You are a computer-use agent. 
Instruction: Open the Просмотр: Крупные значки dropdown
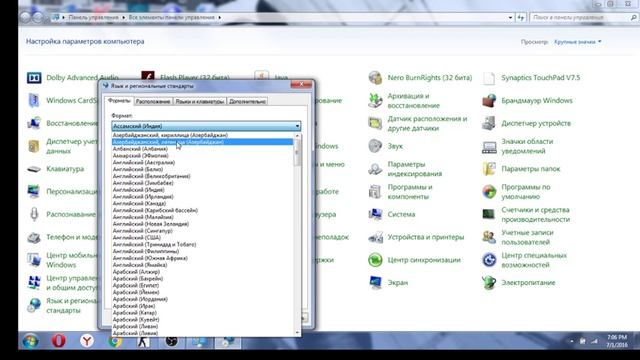coord(578,42)
